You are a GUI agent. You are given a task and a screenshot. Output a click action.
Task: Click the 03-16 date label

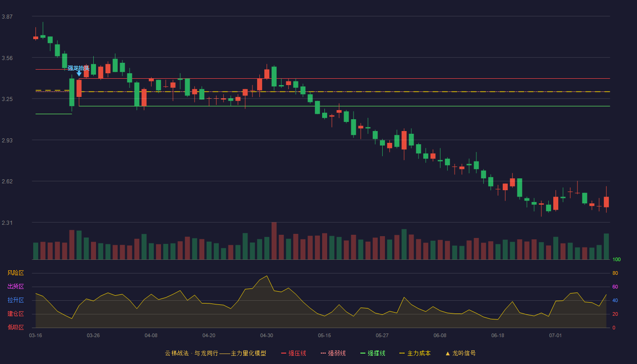(35, 335)
